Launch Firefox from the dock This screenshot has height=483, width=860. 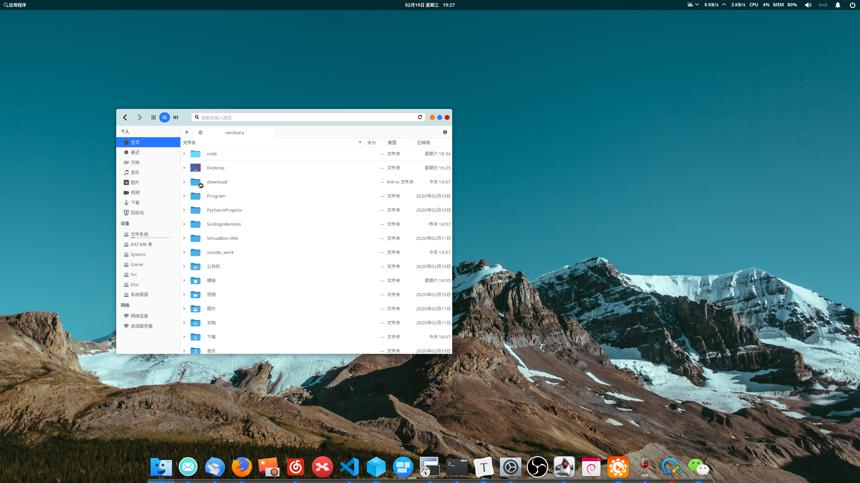tap(241, 467)
